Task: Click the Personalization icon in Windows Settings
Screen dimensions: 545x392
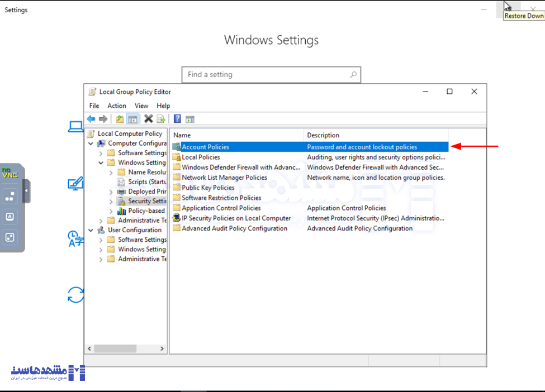Action: [x=75, y=183]
